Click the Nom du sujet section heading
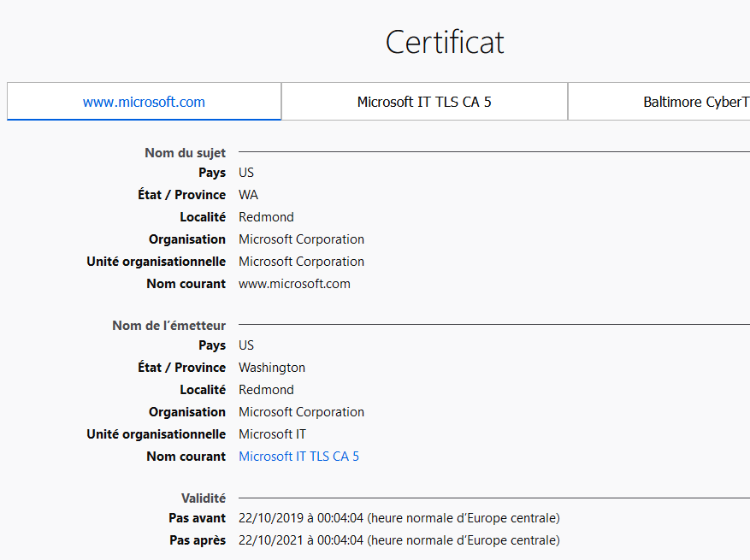Screen dimensions: 750x560 point(185,153)
